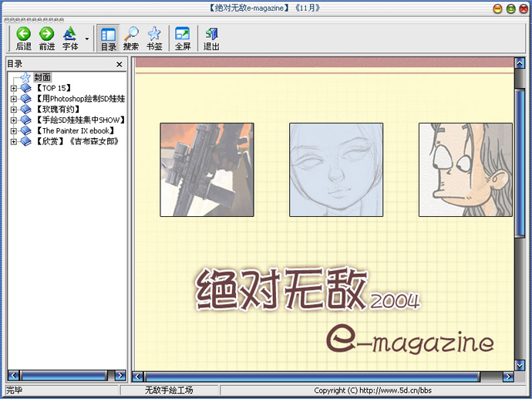Click the 目录 panel scroll-right arrow
This screenshot has height=399, width=532.
click(x=120, y=375)
